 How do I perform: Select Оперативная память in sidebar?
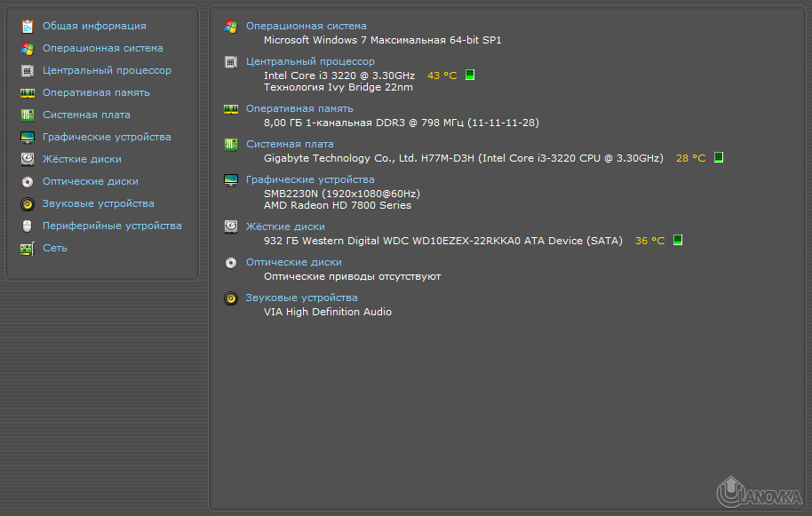pos(96,92)
